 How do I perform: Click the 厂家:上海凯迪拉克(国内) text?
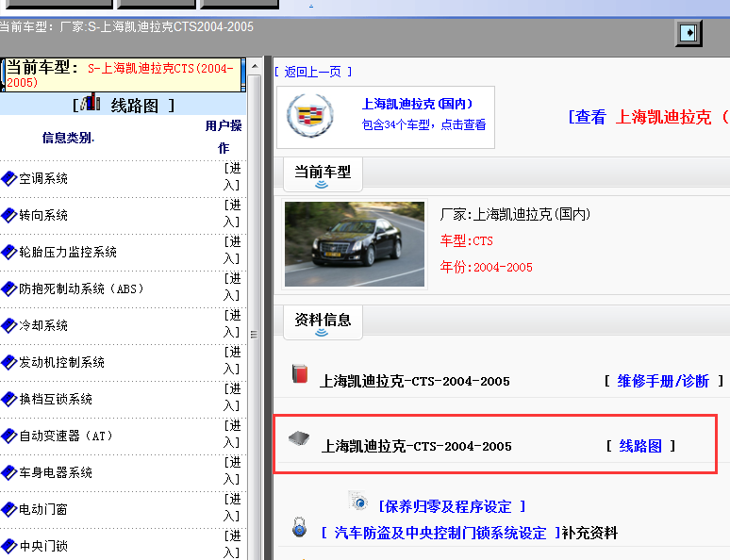pos(515,214)
